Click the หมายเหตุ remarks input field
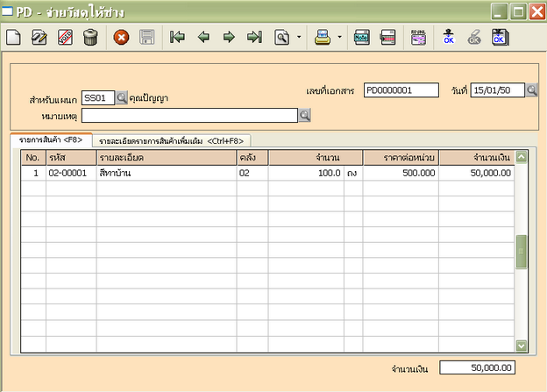Screen dimensions: 547x392 point(190,115)
